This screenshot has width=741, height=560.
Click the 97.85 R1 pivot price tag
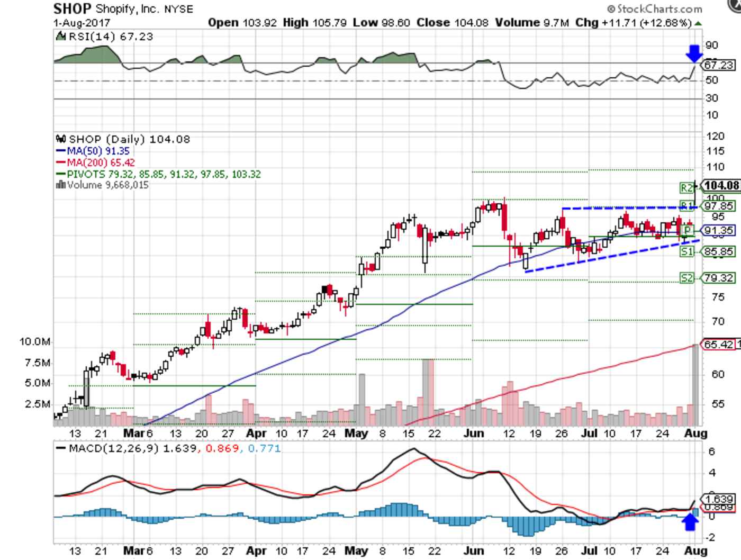tap(718, 206)
